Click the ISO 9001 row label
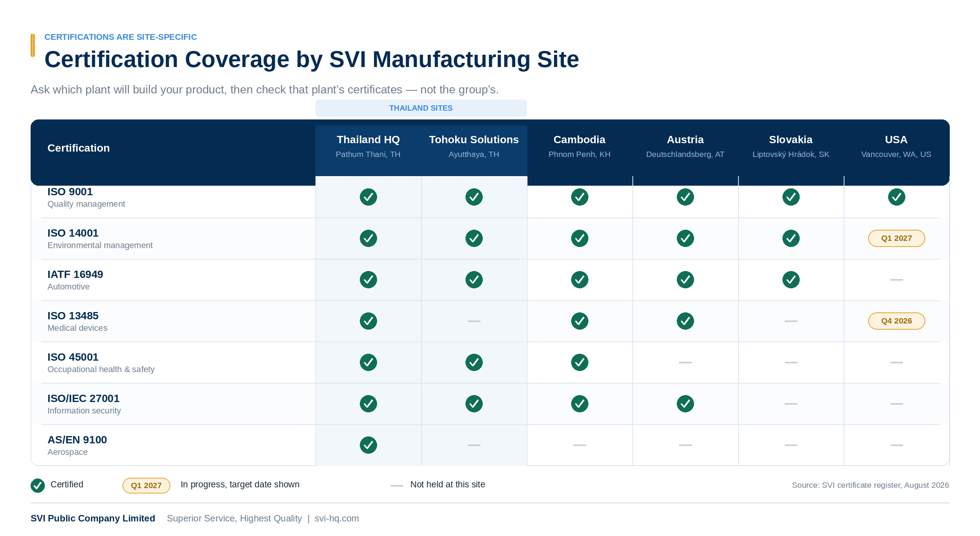 click(70, 192)
